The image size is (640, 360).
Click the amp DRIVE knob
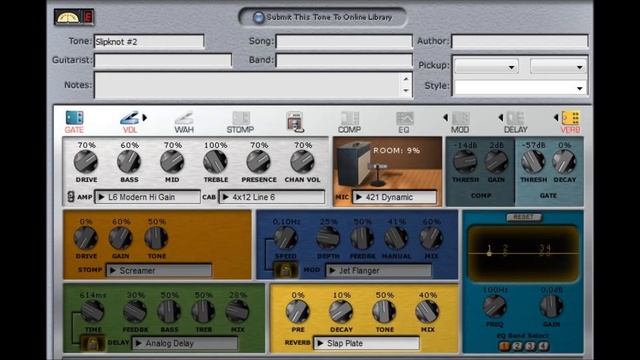pos(86,162)
